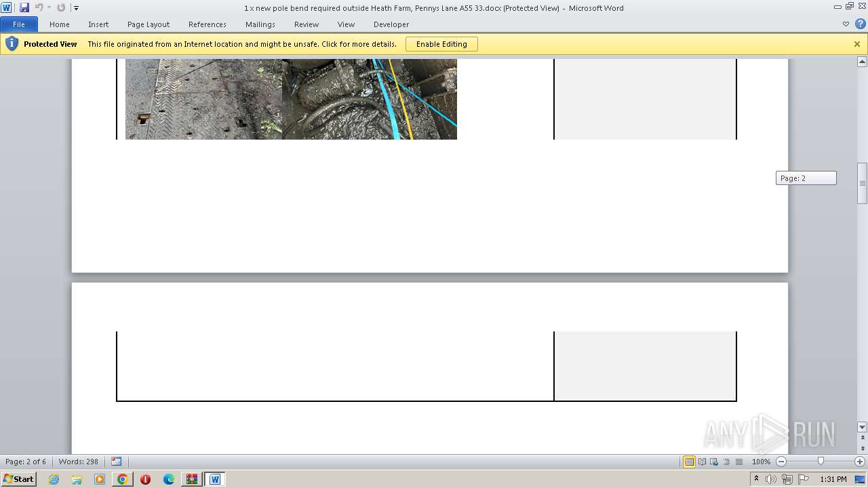Viewport: 868px width, 488px height.
Task: Open the References tab
Action: tap(208, 24)
